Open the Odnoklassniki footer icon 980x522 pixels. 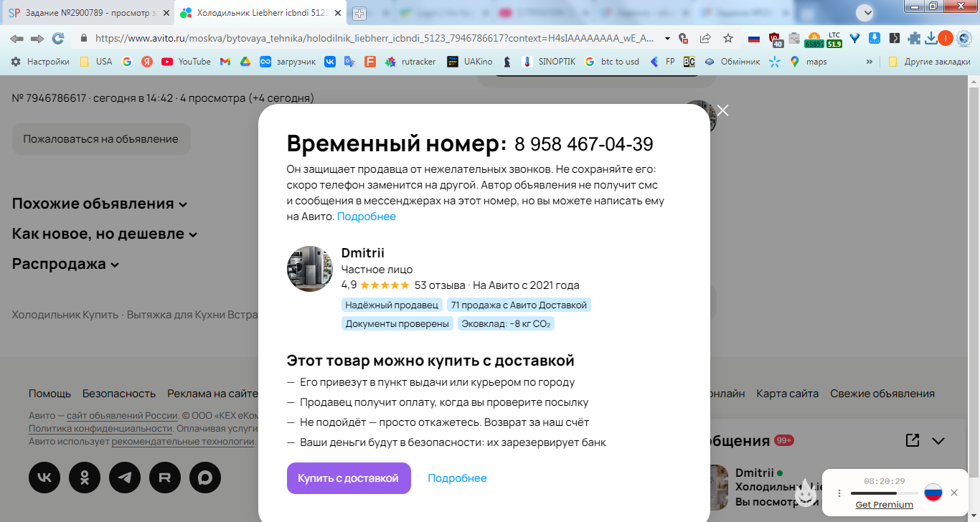[85, 478]
